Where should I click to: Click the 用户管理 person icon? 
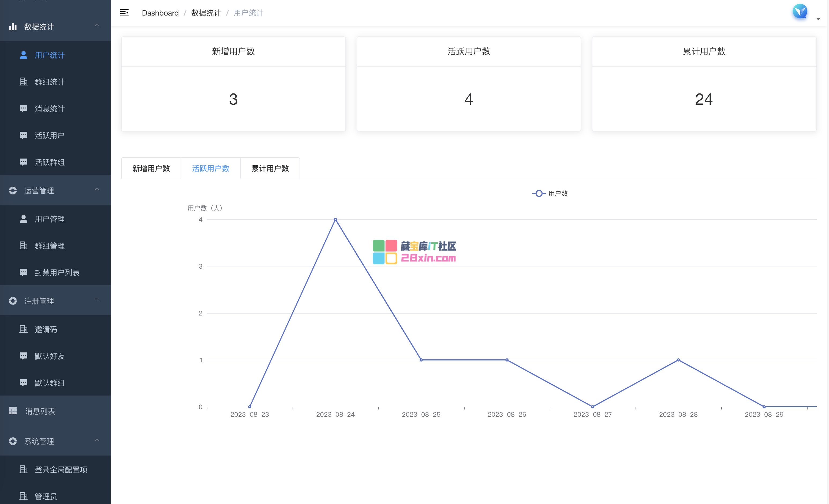pos(24,219)
